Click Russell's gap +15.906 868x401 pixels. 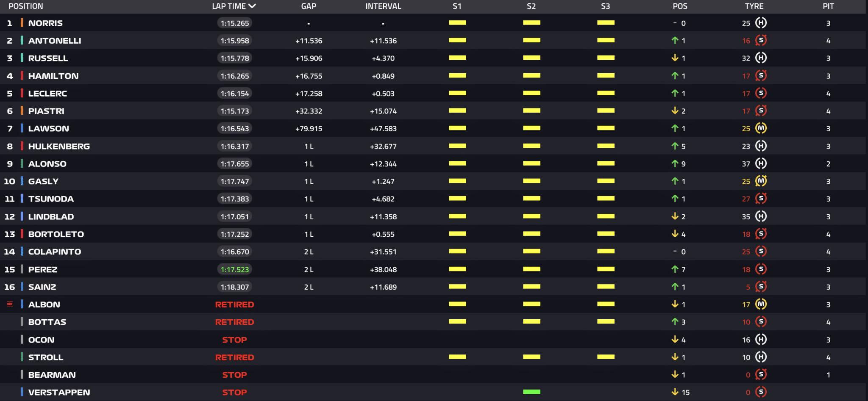309,58
